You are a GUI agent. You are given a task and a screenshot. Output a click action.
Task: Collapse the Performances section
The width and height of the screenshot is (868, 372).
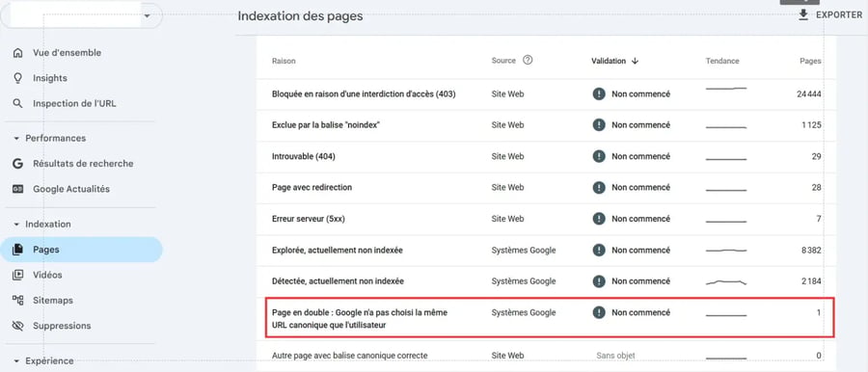[x=16, y=138]
